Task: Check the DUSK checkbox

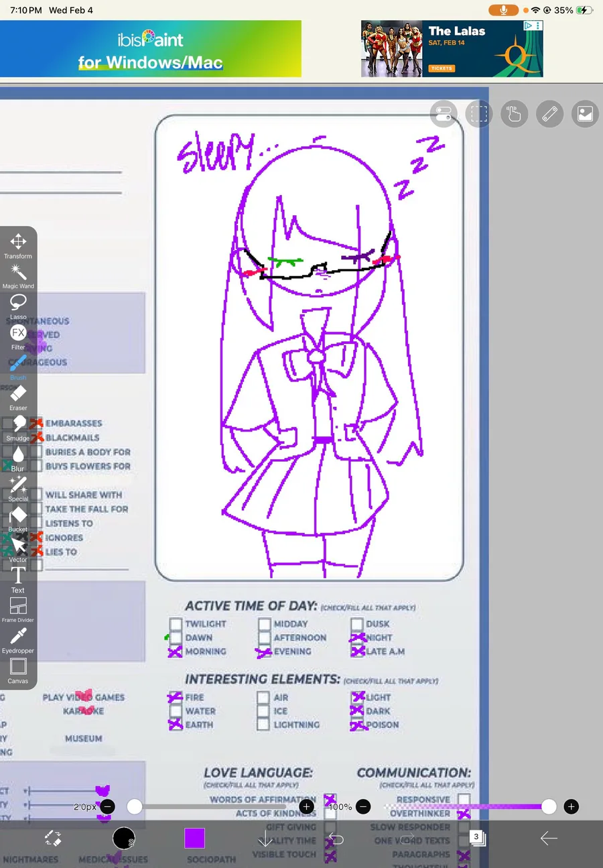Action: click(356, 624)
